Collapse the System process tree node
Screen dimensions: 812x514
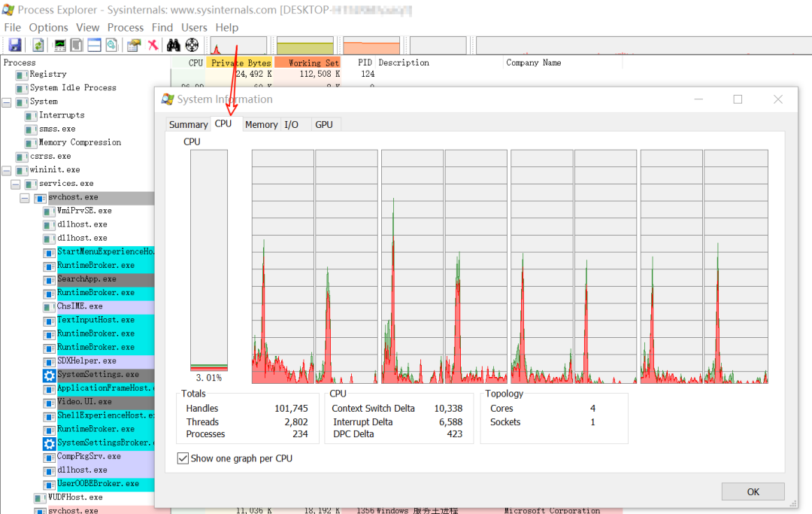(x=7, y=102)
